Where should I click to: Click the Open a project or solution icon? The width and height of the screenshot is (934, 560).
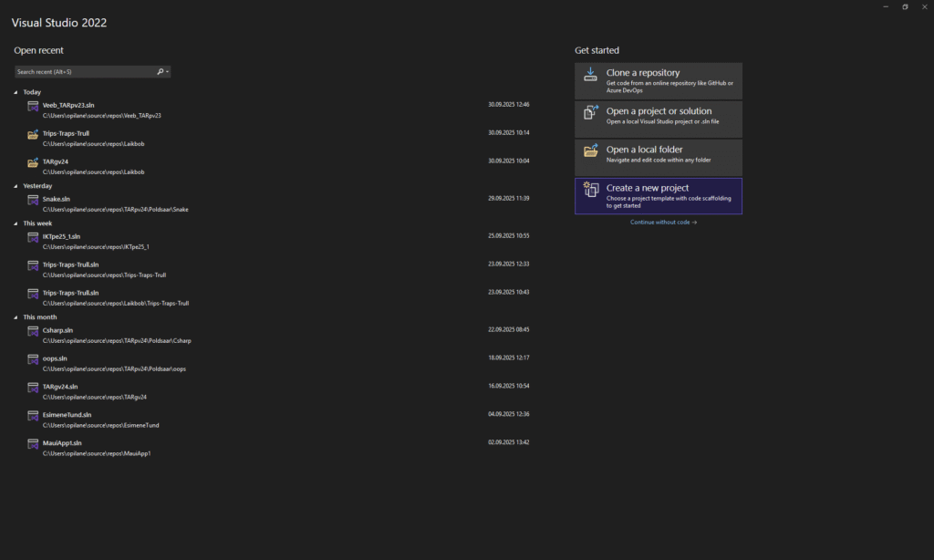tap(591, 114)
